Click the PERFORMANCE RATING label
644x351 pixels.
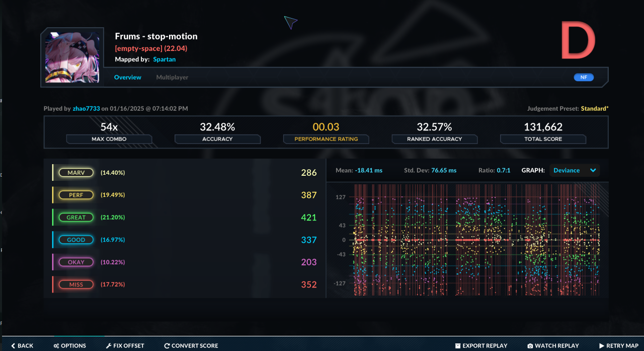(326, 139)
